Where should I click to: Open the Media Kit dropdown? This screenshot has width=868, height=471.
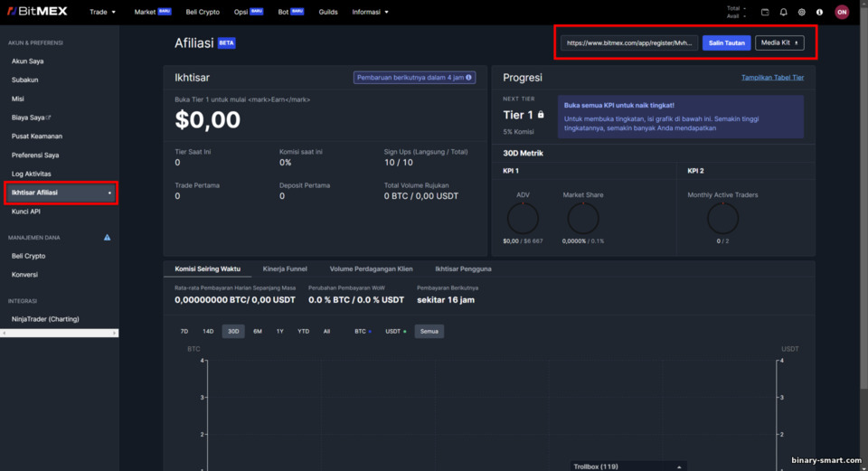[x=779, y=42]
